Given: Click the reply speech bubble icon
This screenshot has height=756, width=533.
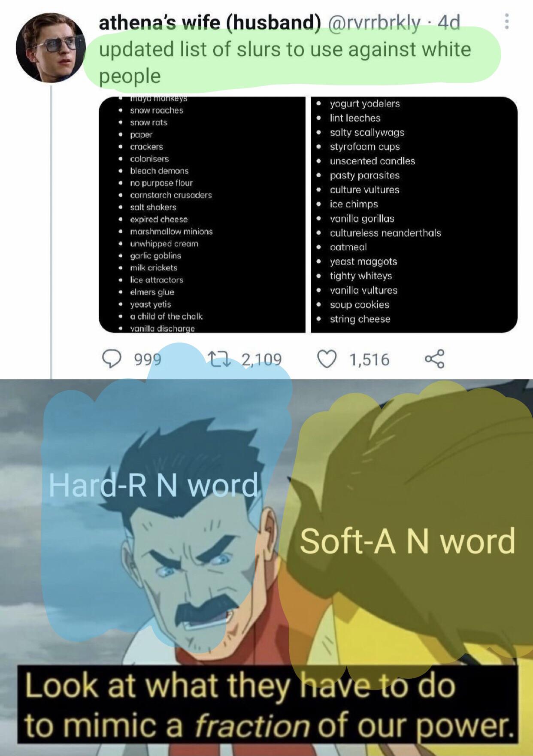Looking at the screenshot, I should click(112, 359).
